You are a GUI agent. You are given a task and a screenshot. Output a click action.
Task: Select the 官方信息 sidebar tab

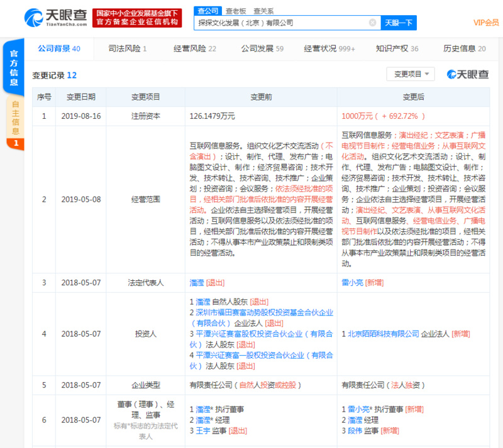(x=14, y=68)
